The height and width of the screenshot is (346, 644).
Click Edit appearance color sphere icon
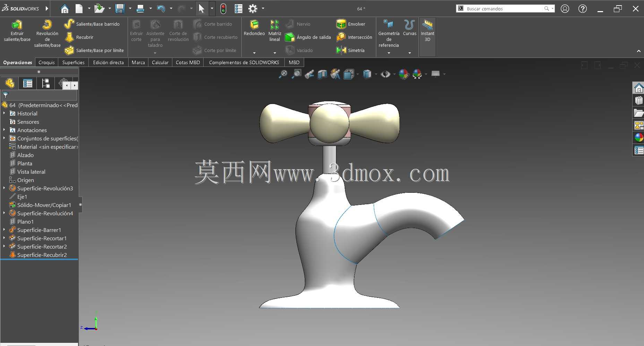point(404,74)
